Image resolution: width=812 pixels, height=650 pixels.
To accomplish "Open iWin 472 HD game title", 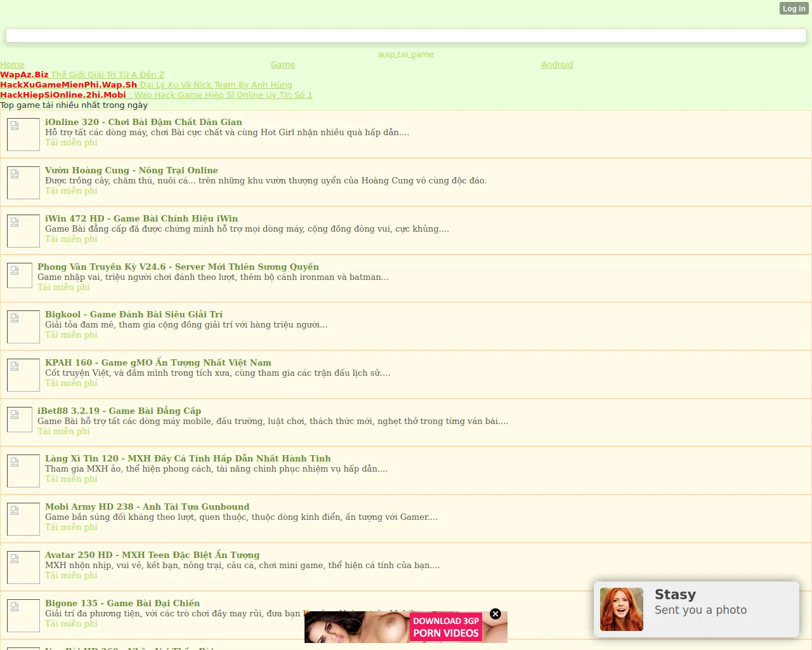I will tap(141, 218).
